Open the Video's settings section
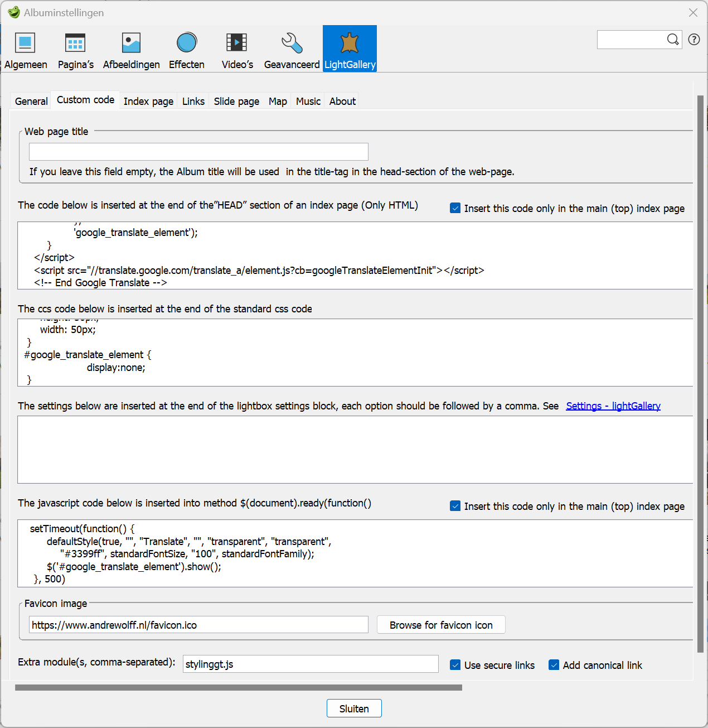The width and height of the screenshot is (708, 728). [237, 49]
